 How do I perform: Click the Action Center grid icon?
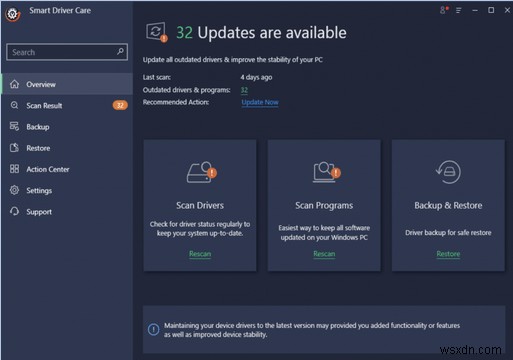pos(14,169)
